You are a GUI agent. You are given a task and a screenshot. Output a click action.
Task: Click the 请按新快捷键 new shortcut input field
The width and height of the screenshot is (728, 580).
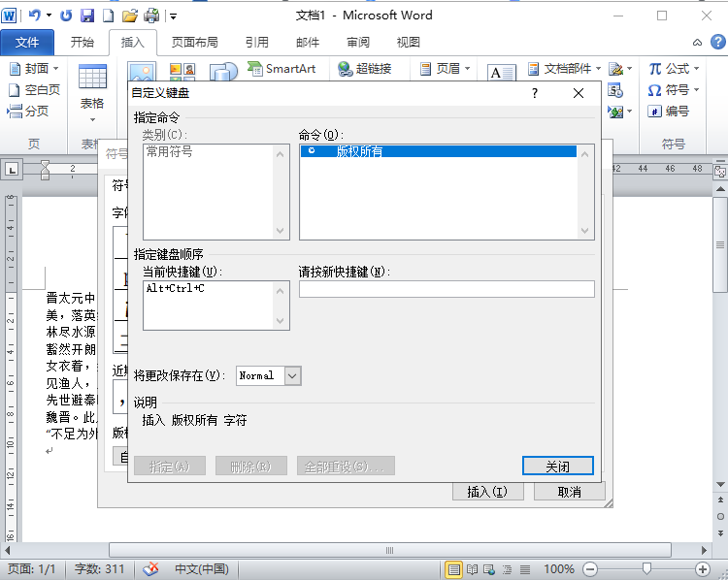447,289
